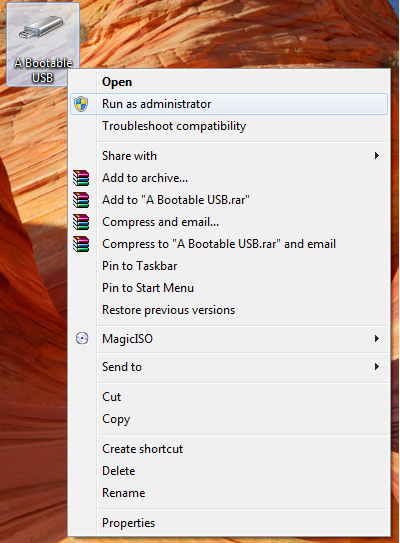Click the WinRAR icon next to Compress and email...
This screenshot has width=400, height=543.
pyautogui.click(x=81, y=222)
